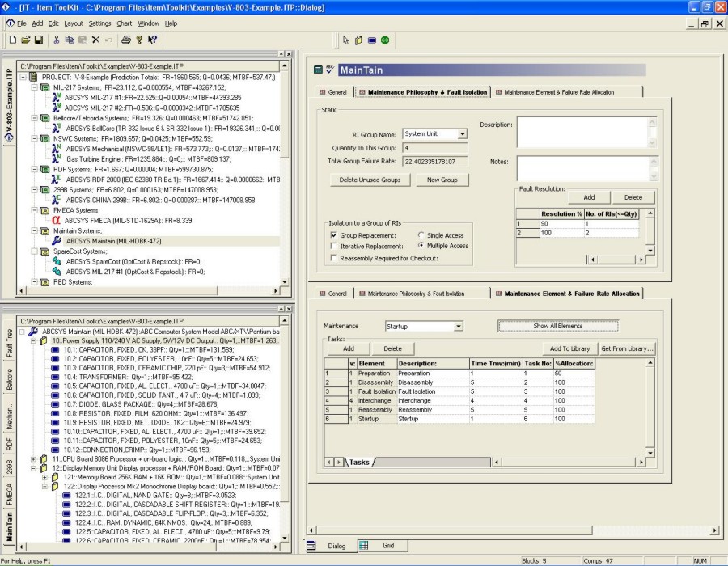
Task: Switch to the Grid view tab
Action: pyautogui.click(x=383, y=546)
